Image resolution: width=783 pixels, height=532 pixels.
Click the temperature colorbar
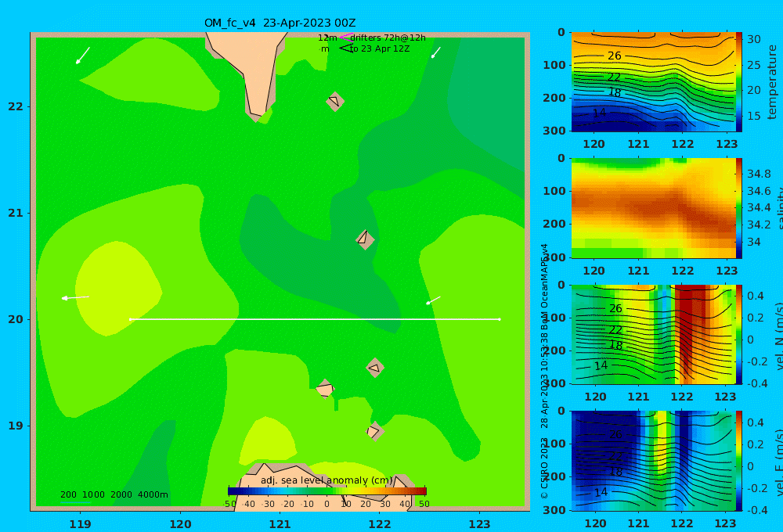point(739,82)
